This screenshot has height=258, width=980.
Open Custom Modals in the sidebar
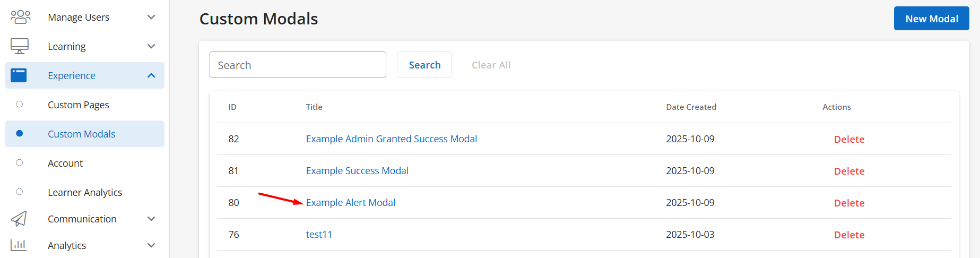click(x=81, y=134)
